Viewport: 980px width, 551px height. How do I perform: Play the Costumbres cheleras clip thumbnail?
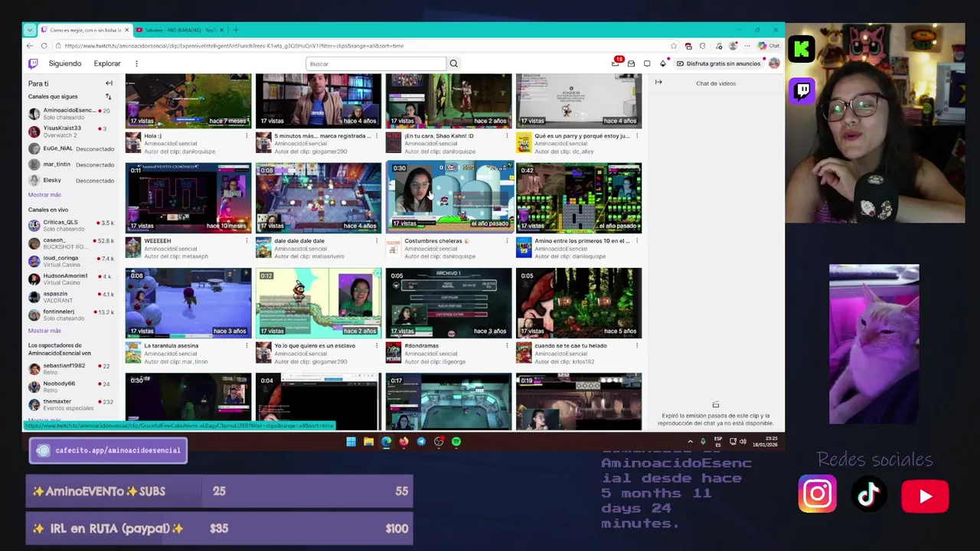pos(449,197)
